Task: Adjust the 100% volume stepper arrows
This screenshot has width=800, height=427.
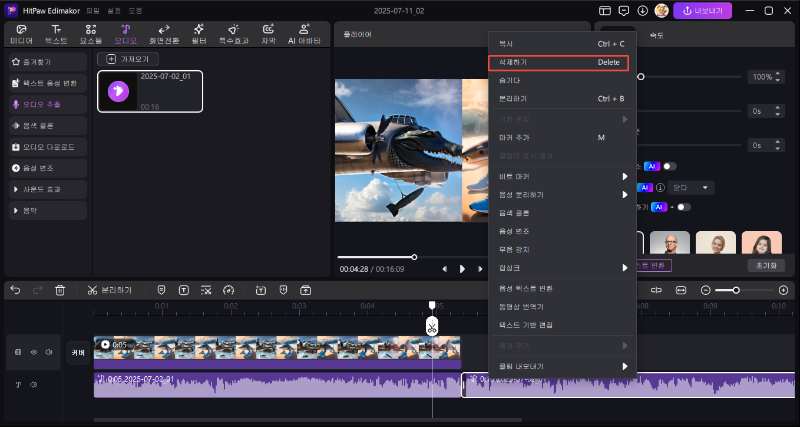Action: point(778,77)
